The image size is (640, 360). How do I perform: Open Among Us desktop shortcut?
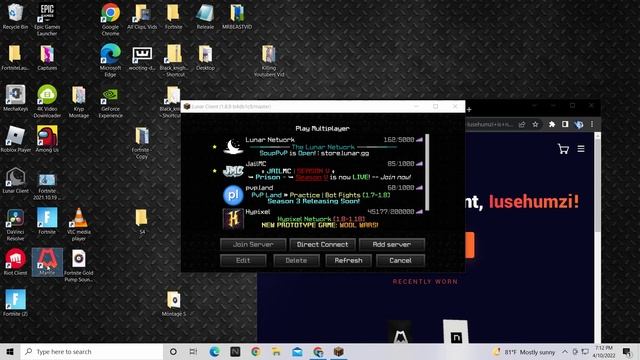[x=47, y=140]
